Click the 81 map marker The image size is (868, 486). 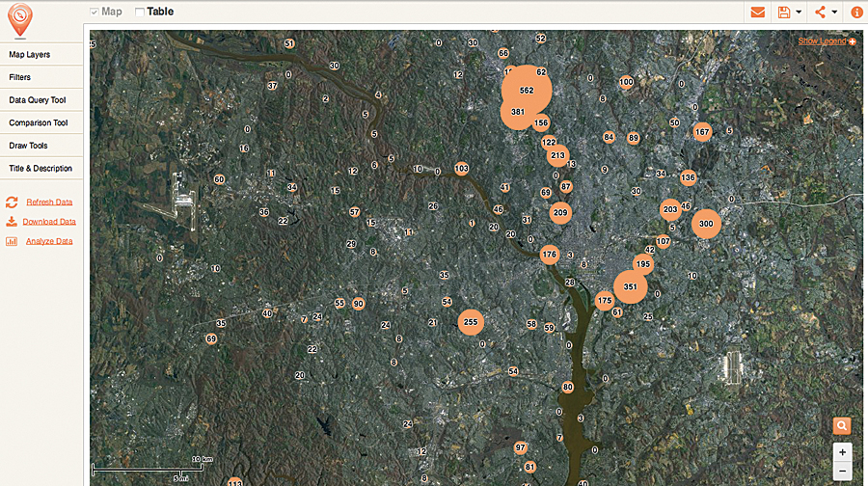click(x=529, y=467)
